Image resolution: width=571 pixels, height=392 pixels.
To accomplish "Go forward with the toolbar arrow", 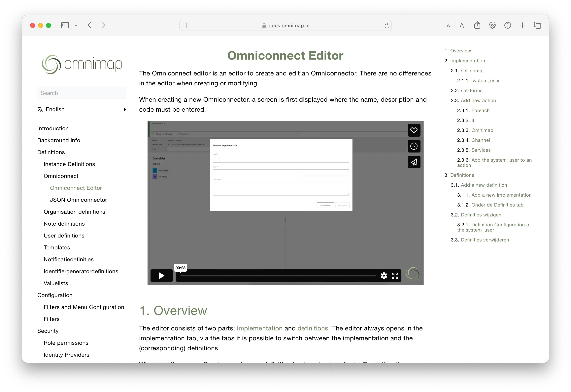I will [104, 25].
